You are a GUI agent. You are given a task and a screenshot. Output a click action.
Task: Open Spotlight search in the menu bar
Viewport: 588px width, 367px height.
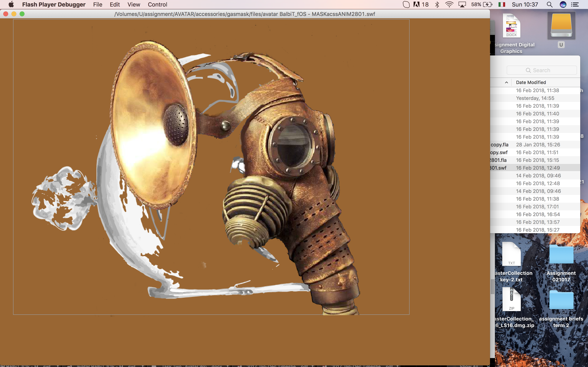[x=549, y=4]
